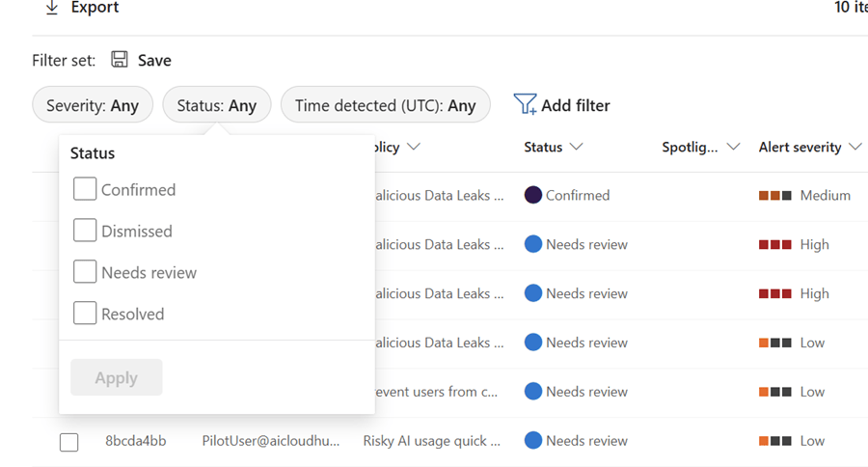Screen dimensions: 868x467
Task: Click the first High severity red bars
Action: tap(774, 244)
